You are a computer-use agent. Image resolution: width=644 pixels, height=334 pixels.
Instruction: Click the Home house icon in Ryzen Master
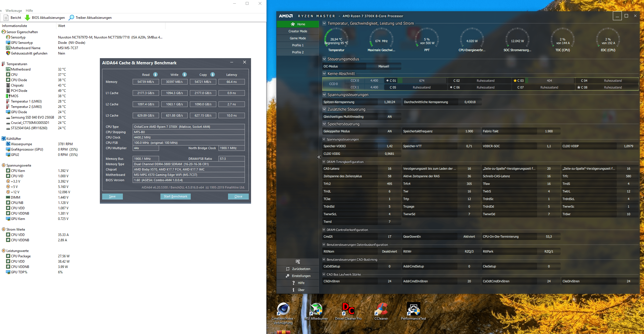tap(293, 24)
